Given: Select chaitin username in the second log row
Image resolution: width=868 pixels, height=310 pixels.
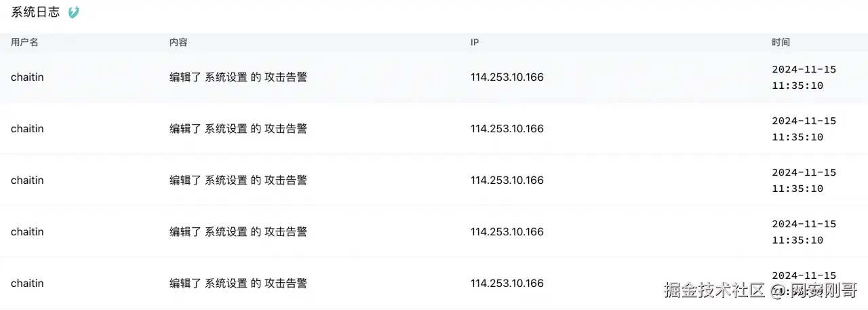Looking at the screenshot, I should click(x=27, y=129).
